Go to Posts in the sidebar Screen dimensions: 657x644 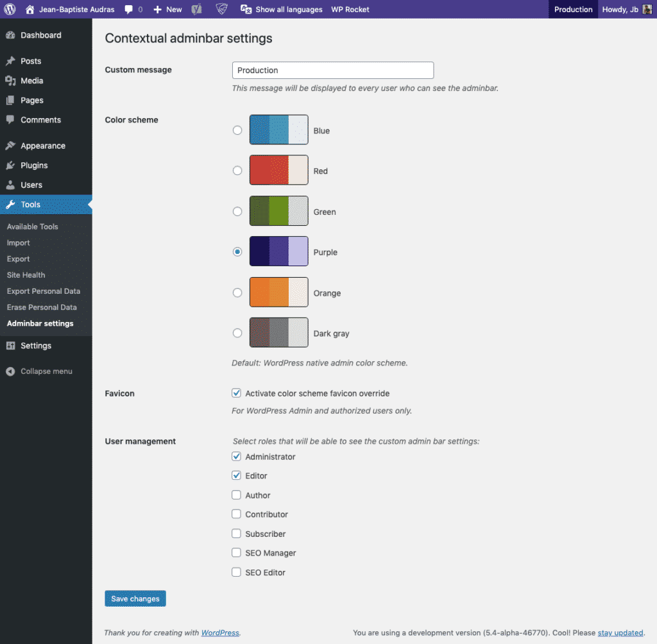(x=46, y=61)
